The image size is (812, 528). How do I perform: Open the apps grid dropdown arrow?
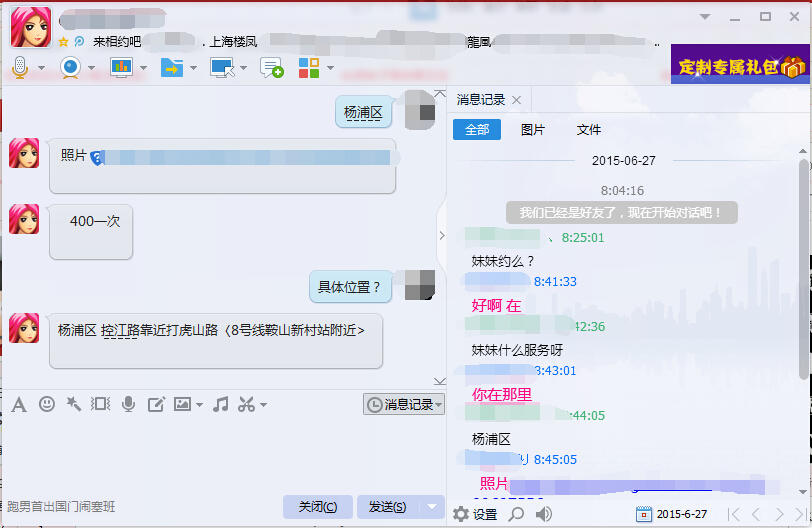pyautogui.click(x=329, y=68)
